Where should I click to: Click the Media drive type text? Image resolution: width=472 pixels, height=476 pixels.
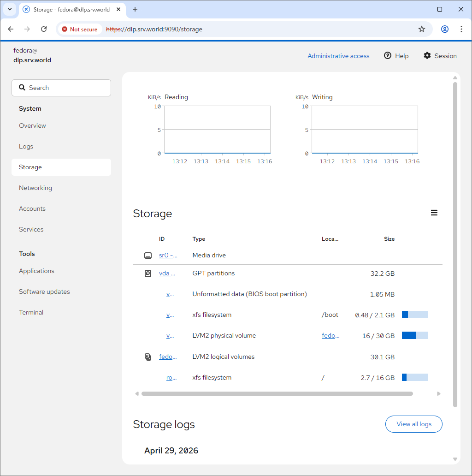pyautogui.click(x=209, y=256)
